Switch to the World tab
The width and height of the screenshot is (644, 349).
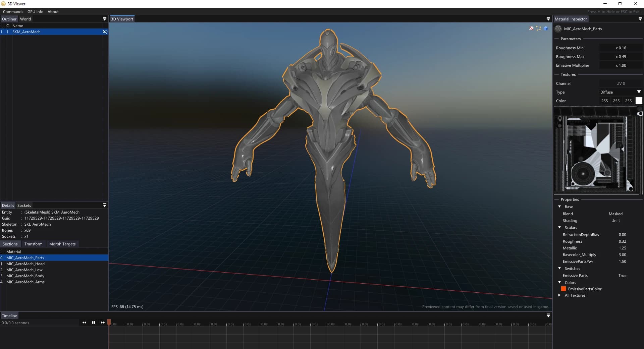click(25, 19)
